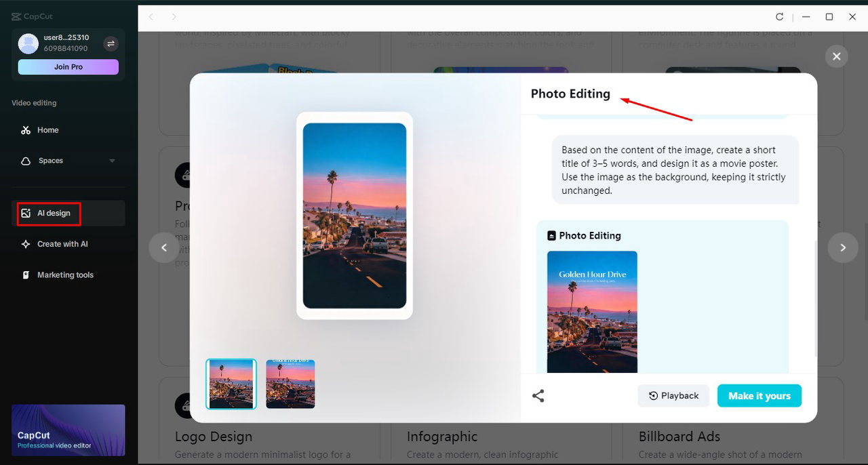This screenshot has width=868, height=465.
Task: Select the Golden Hour Drive result thumbnail
Action: click(x=290, y=384)
